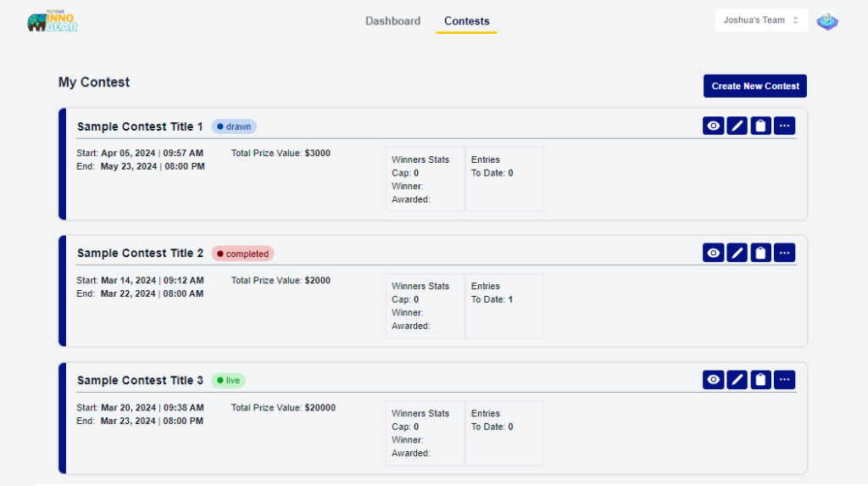868x486 pixels.
Task: Click clipboard icon for Sample Contest Title 2
Action: coord(760,253)
